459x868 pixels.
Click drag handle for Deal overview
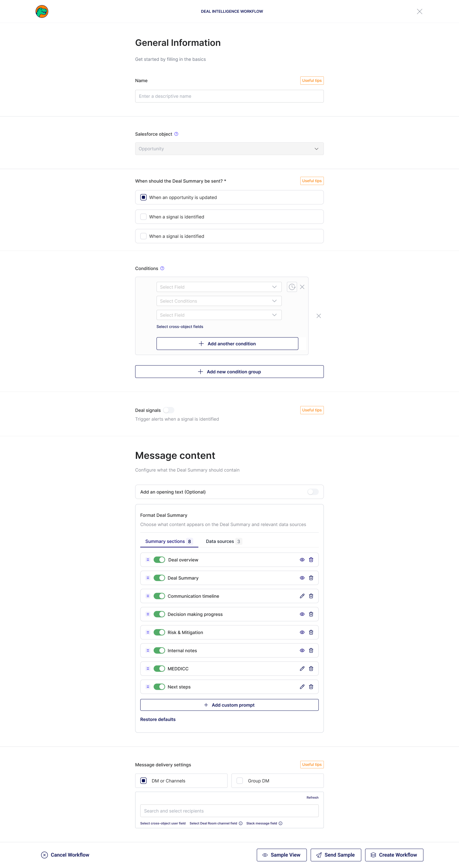(148, 560)
